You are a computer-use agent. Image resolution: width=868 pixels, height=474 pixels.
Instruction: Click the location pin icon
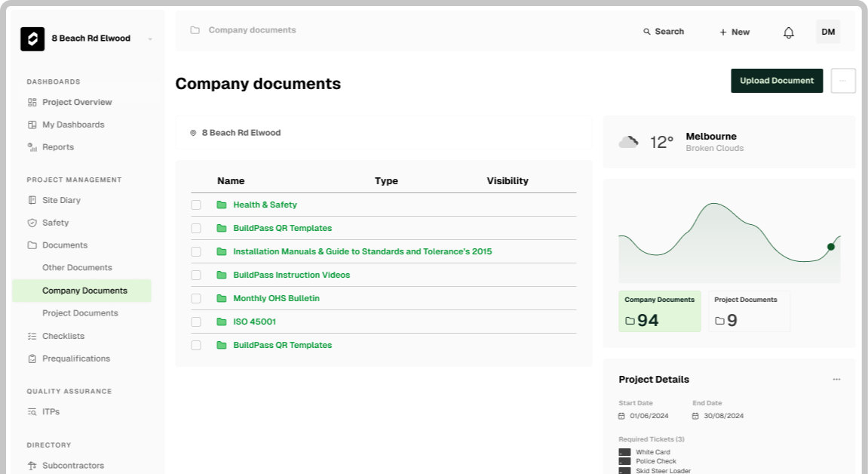(193, 133)
